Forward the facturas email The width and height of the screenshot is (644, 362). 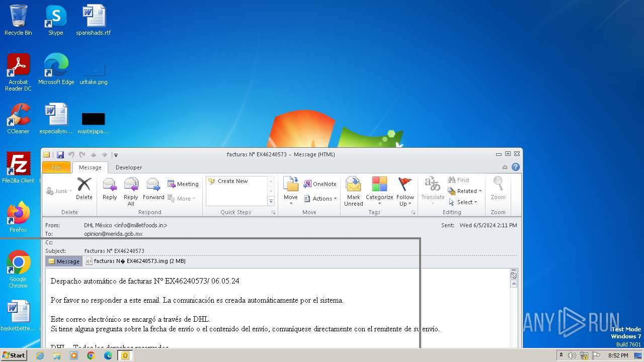[x=153, y=189]
